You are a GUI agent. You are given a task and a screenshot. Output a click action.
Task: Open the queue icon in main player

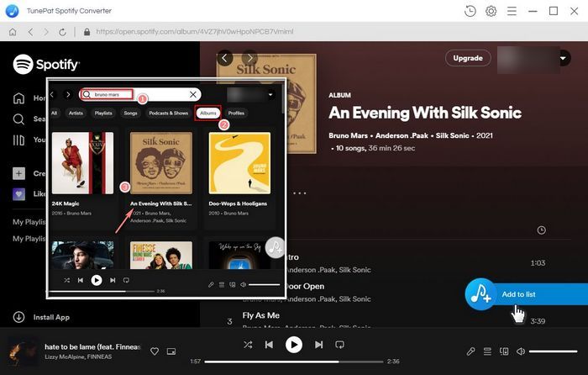tap(487, 351)
